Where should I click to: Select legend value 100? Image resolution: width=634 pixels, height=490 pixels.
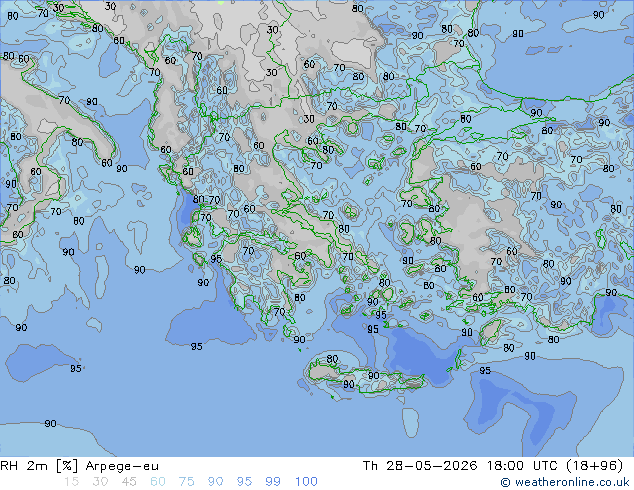[306, 482]
